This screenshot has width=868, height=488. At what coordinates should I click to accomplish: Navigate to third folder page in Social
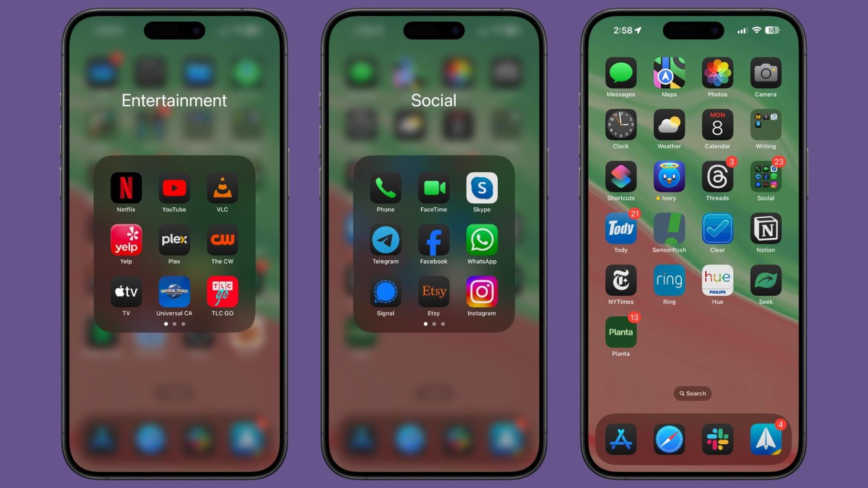(x=444, y=324)
